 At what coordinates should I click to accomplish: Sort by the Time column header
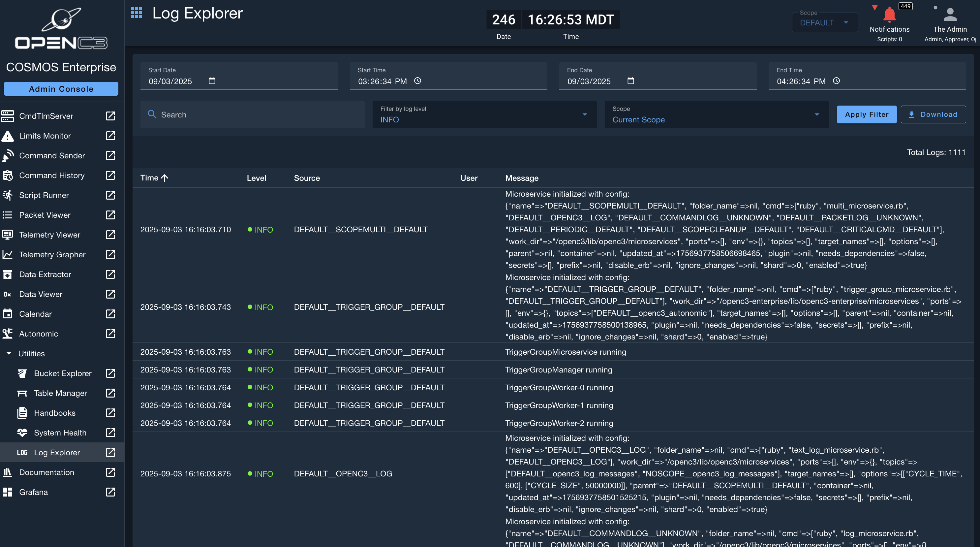pyautogui.click(x=154, y=178)
